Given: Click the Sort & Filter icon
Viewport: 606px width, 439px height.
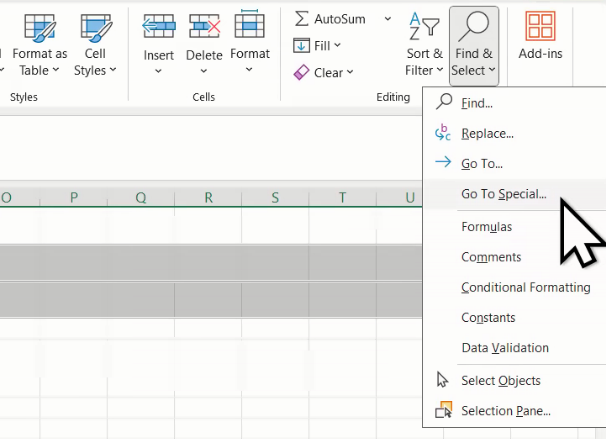Looking at the screenshot, I should (425, 25).
